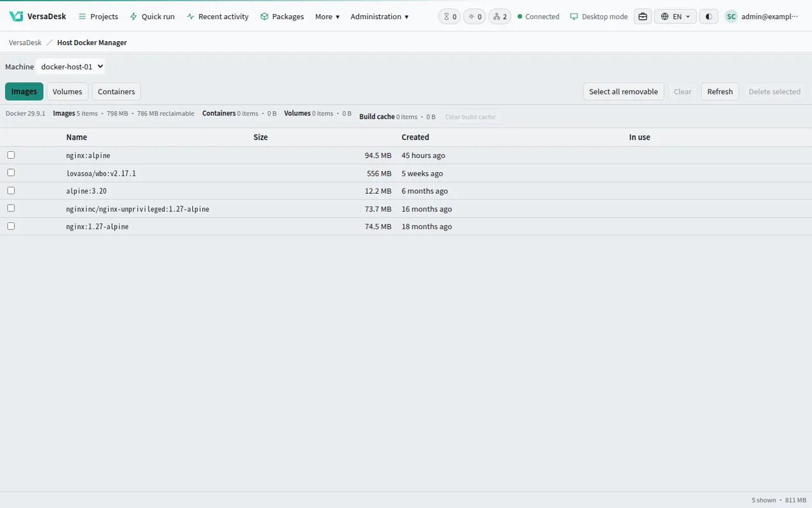812x508 pixels.
Task: Open Quick run with lightning icon
Action: point(152,17)
